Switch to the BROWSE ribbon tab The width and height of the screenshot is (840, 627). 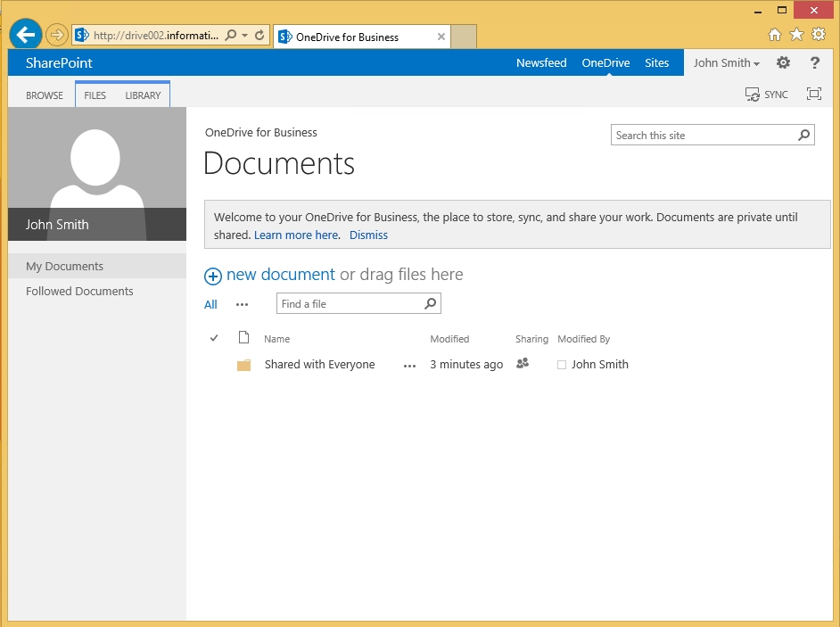[45, 95]
